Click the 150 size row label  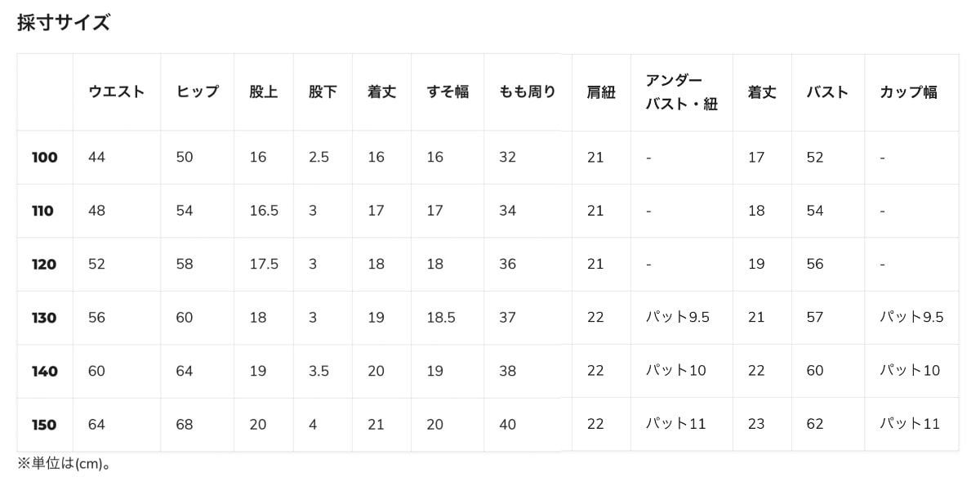[x=45, y=425]
